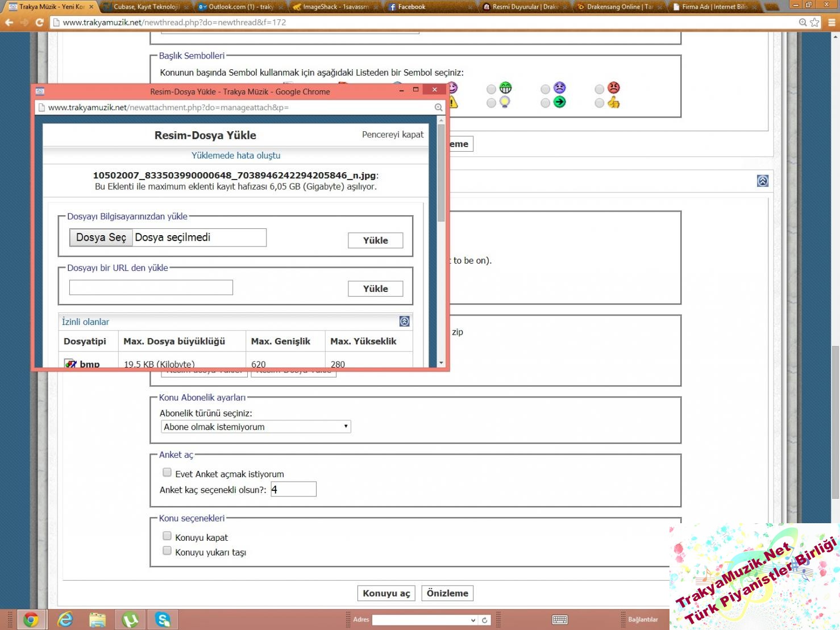
Task: Open the on-screen keyboard taskbar icon
Action: (559, 620)
